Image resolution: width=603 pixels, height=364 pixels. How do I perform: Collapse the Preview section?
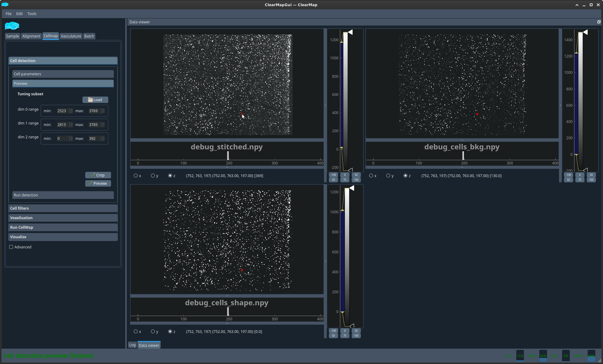[x=63, y=83]
